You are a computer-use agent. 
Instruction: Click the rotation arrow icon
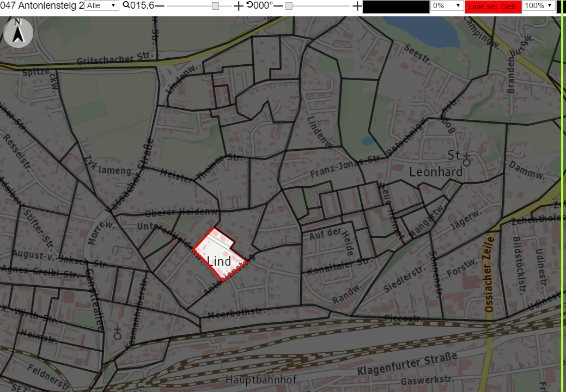click(x=249, y=5)
